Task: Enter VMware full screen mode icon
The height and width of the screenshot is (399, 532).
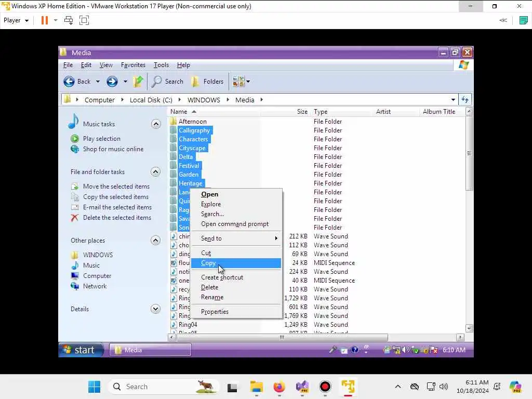Action: coord(84,20)
